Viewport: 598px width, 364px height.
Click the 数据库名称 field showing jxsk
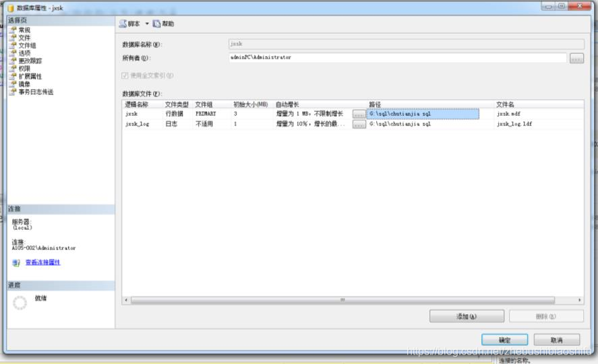tap(406, 44)
